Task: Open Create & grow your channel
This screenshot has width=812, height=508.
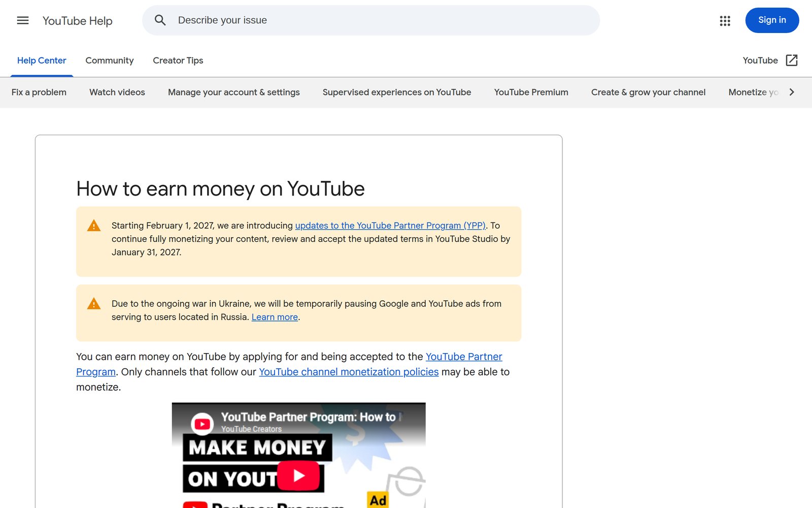Action: pyautogui.click(x=649, y=92)
